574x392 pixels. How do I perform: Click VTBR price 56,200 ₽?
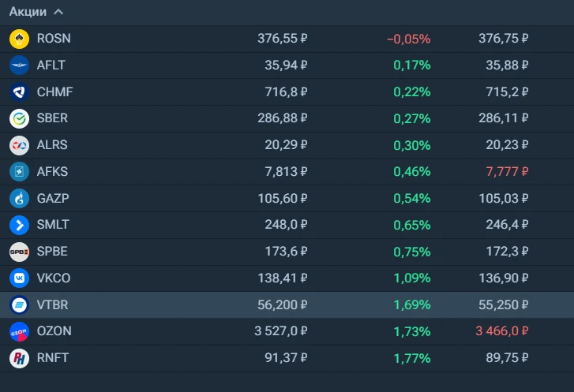[x=282, y=304]
